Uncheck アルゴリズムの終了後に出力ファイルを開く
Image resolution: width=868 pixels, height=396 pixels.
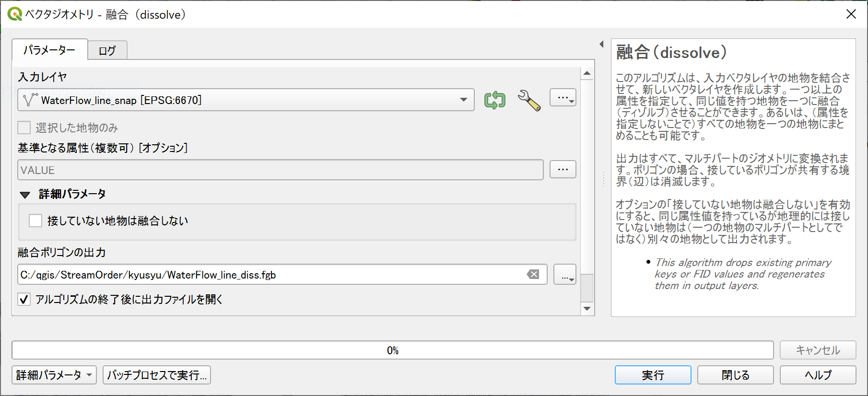24,299
